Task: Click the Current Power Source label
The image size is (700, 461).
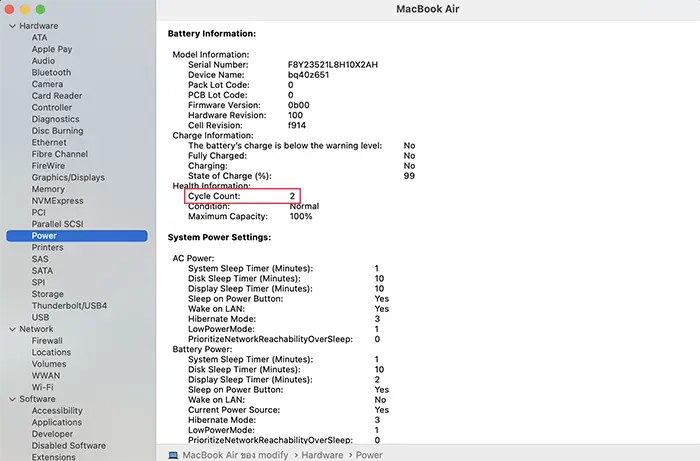Action: click(234, 410)
